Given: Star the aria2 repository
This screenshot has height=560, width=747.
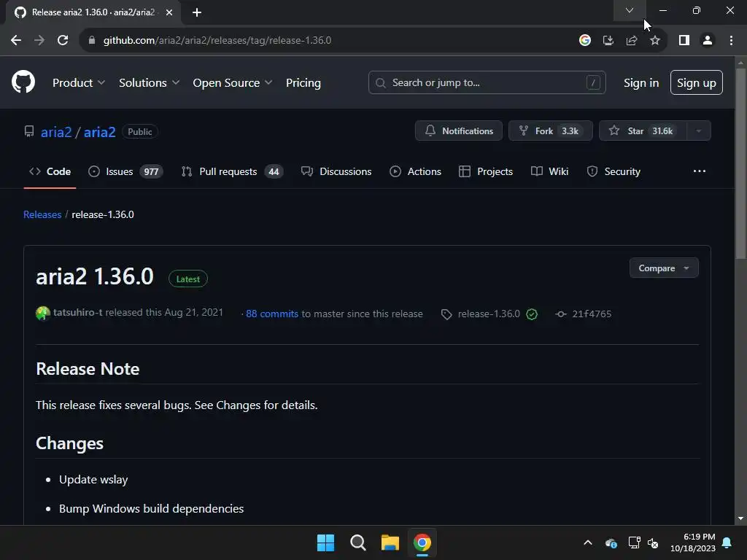Looking at the screenshot, I should point(643,131).
